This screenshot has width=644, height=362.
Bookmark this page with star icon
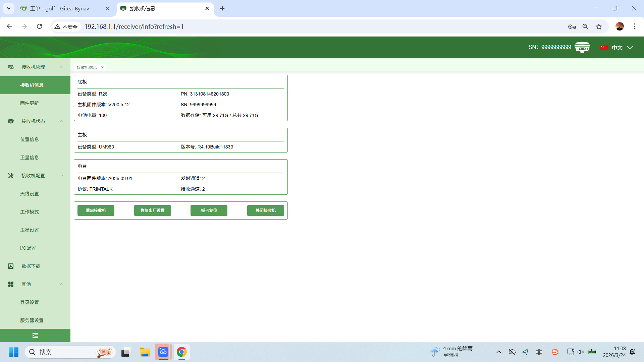[x=599, y=26]
